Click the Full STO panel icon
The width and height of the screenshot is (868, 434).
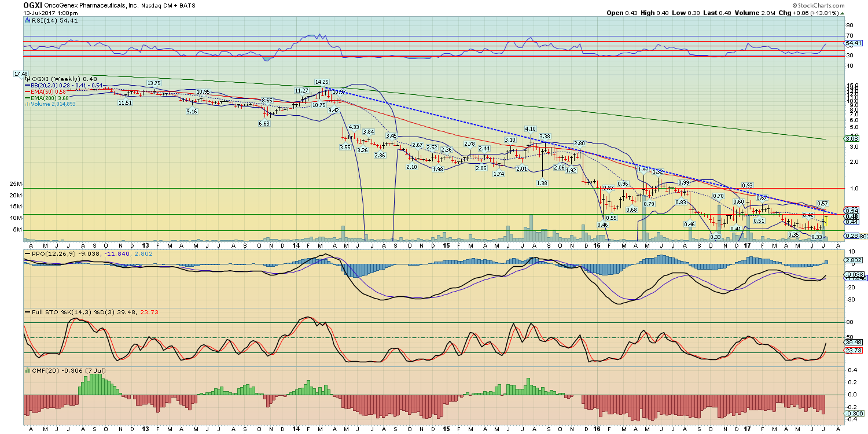click(27, 312)
